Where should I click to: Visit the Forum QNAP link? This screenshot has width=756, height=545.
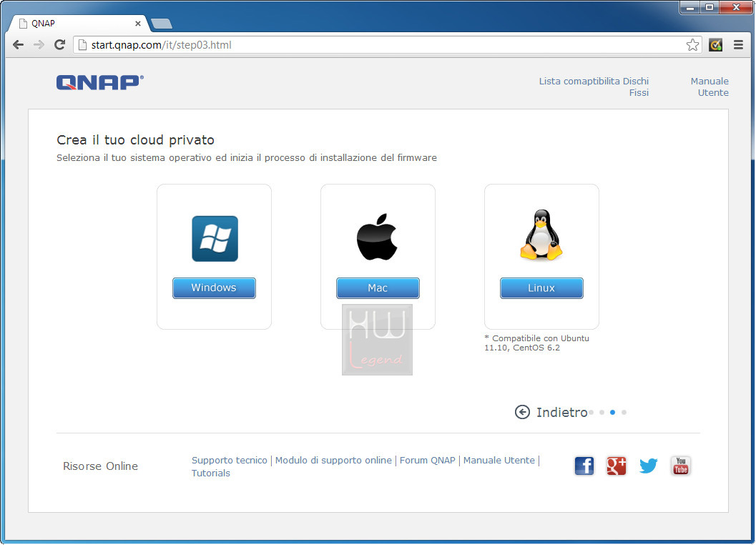(x=427, y=460)
